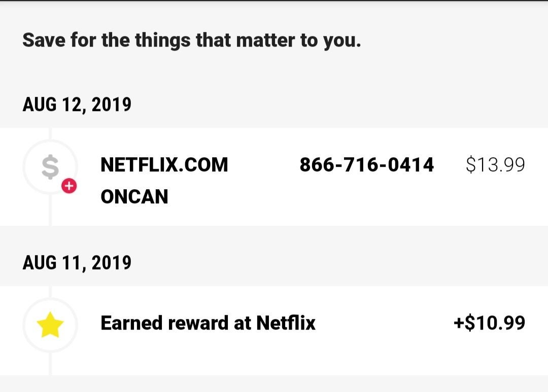The height and width of the screenshot is (392, 548).
Task: Tap the word 'Netflix' in the reward label
Action: tap(286, 323)
